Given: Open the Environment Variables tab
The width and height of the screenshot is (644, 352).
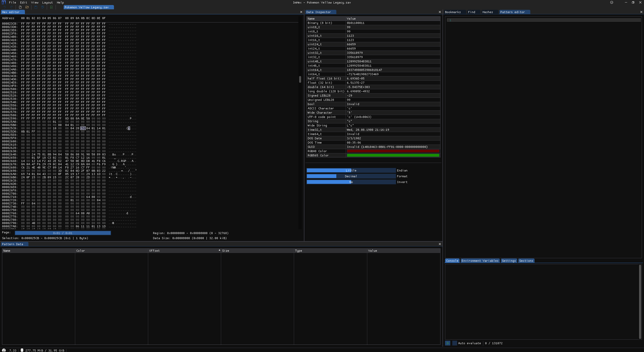Looking at the screenshot, I should [480, 261].
